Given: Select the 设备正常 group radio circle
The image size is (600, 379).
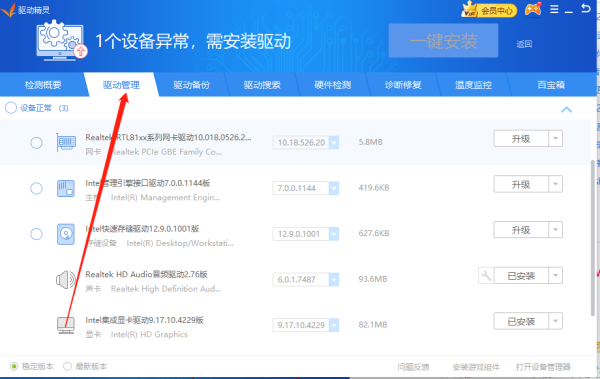Looking at the screenshot, I should coord(11,108).
